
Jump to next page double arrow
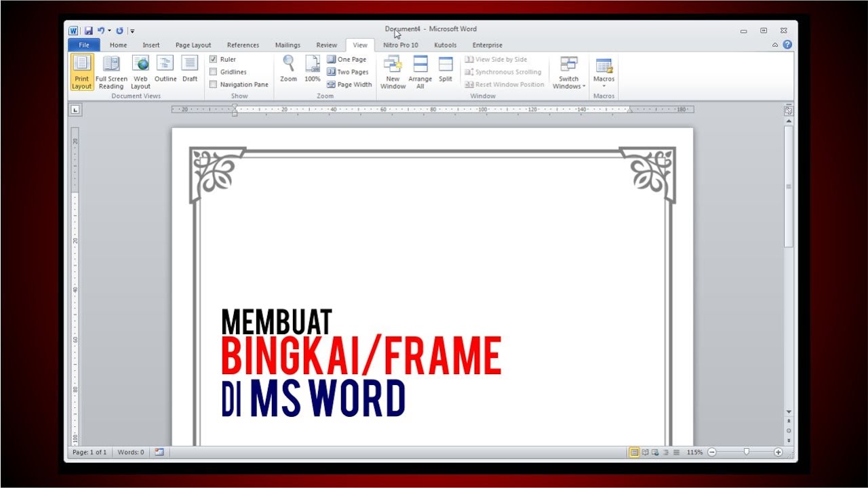pyautogui.click(x=789, y=441)
